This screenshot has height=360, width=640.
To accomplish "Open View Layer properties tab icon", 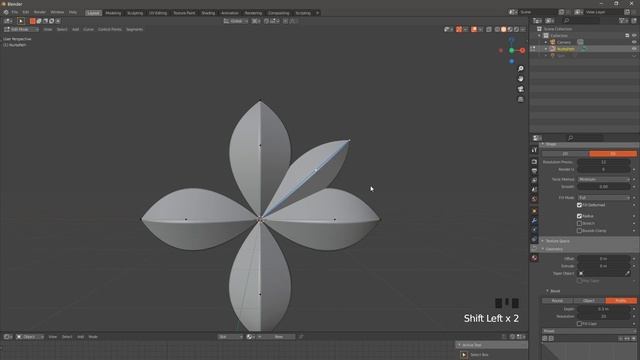I will (x=534, y=180).
